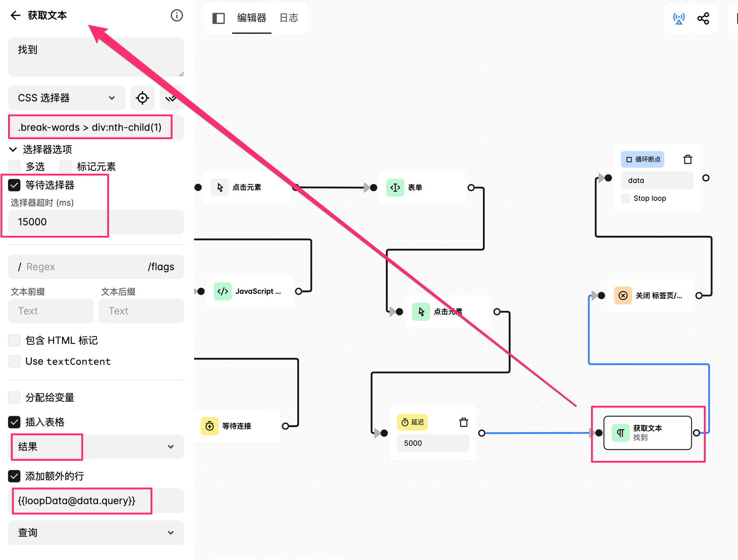Click the broadcast trigger icon
Image resolution: width=738 pixels, height=560 pixels.
679,18
